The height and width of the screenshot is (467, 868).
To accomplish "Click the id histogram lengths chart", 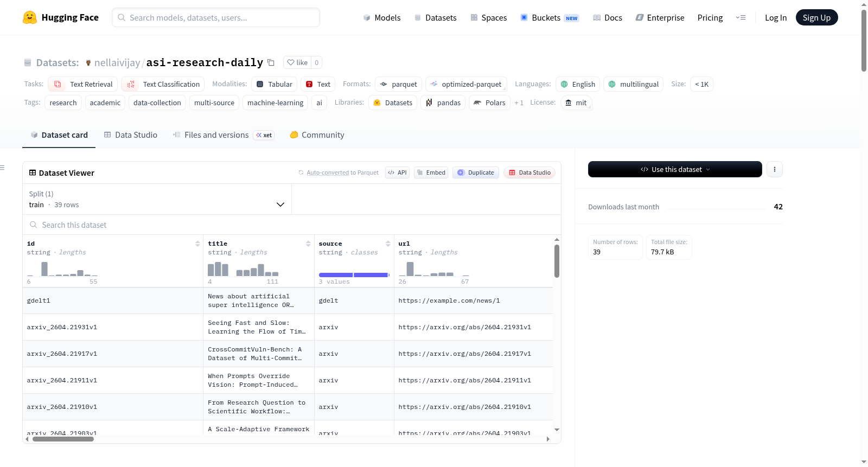I will pos(62,269).
